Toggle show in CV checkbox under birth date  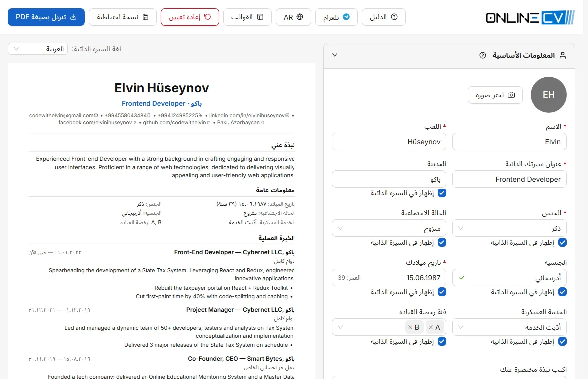[x=442, y=292]
